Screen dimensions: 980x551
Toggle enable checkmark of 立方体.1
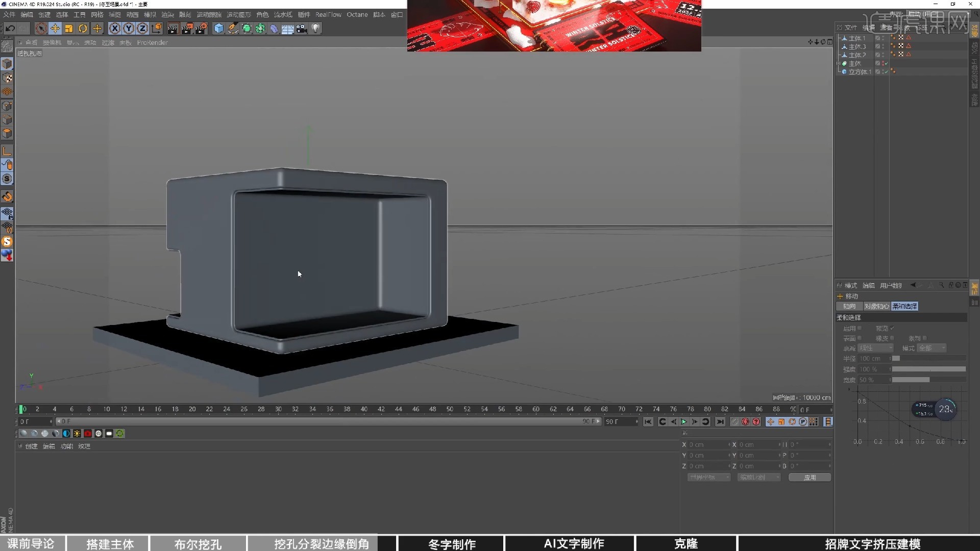coord(886,72)
